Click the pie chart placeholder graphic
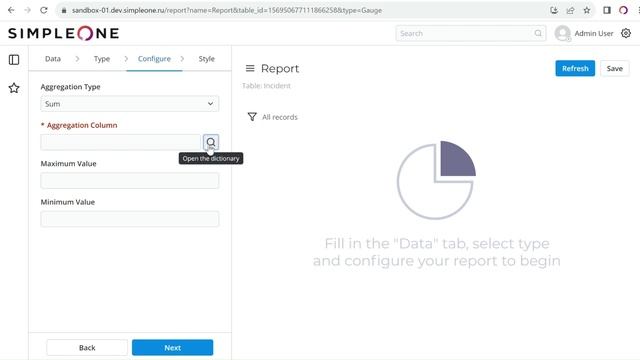The width and height of the screenshot is (640, 360). 436,180
